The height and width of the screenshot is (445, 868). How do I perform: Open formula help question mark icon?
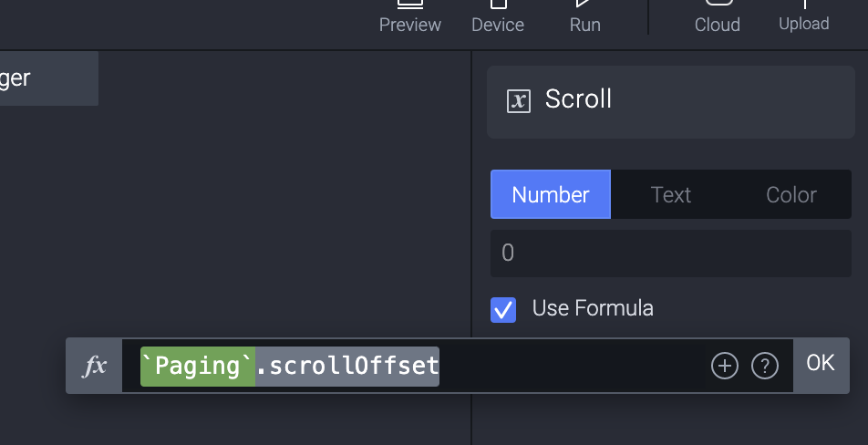[764, 367]
